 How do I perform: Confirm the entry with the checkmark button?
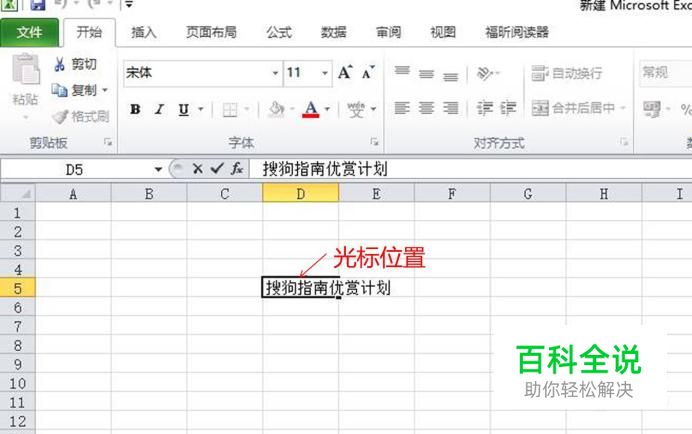217,169
